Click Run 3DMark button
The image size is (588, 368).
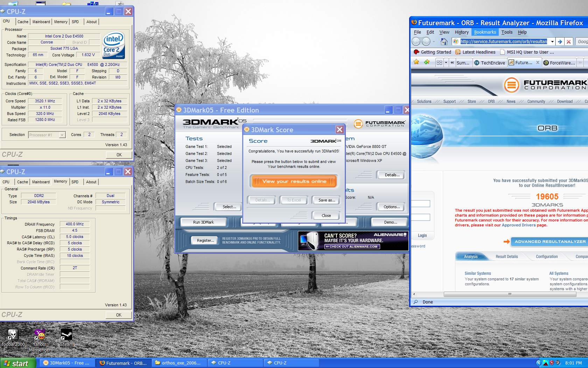click(203, 222)
